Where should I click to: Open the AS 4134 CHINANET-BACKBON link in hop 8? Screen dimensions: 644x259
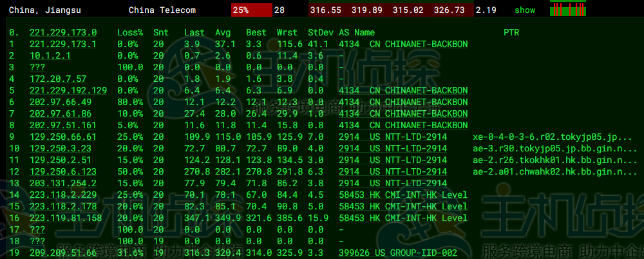pos(403,125)
